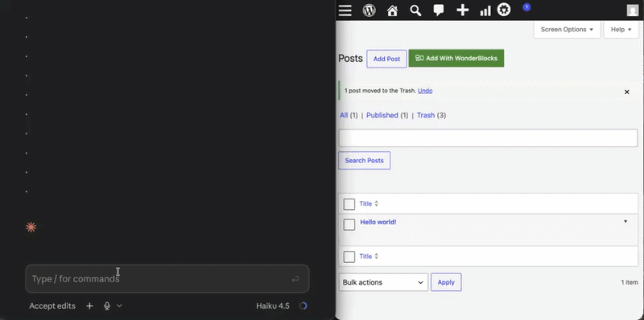Viewport: 644px width, 320px height.
Task: Show All posts filter
Action: (x=344, y=115)
